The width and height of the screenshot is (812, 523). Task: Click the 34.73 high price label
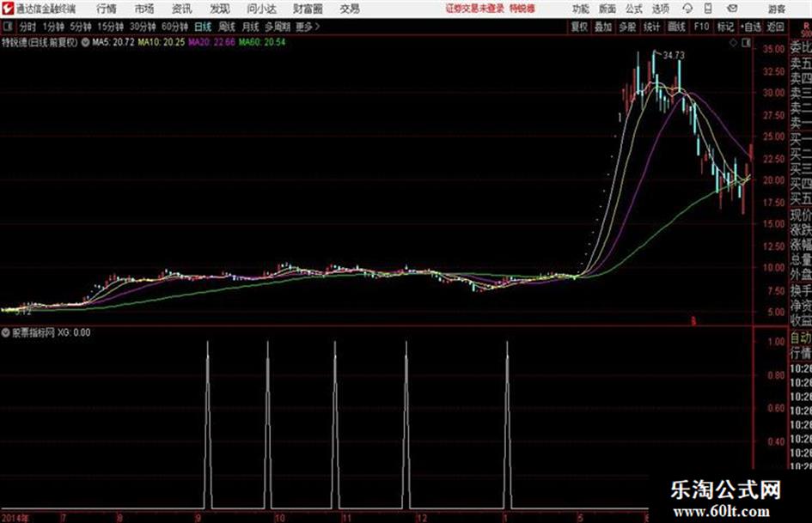673,55
